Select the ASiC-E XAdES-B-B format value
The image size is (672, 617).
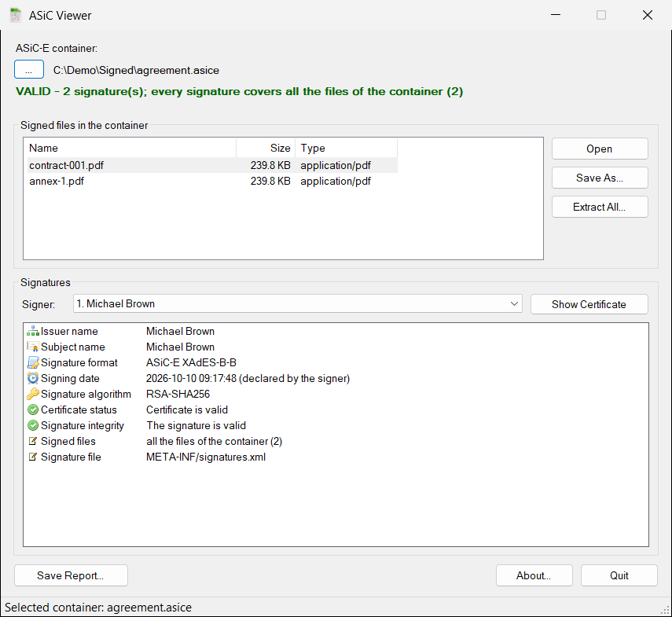pyautogui.click(x=191, y=362)
